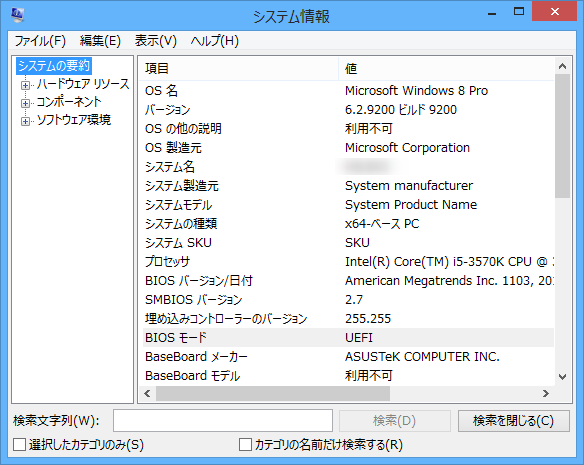Click value ASUSTeK COMPUTER INC.
Screen dimensions: 584x465
point(422,357)
